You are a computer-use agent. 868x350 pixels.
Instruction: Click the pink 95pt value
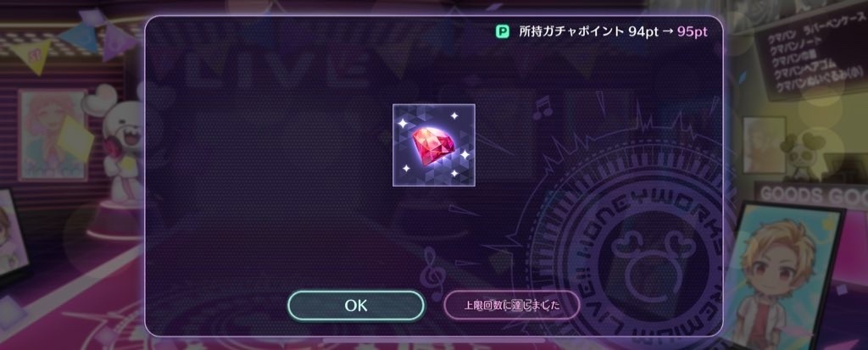pos(692,31)
